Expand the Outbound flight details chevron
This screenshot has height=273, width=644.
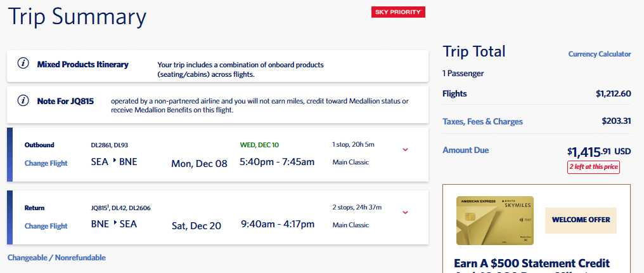click(406, 150)
